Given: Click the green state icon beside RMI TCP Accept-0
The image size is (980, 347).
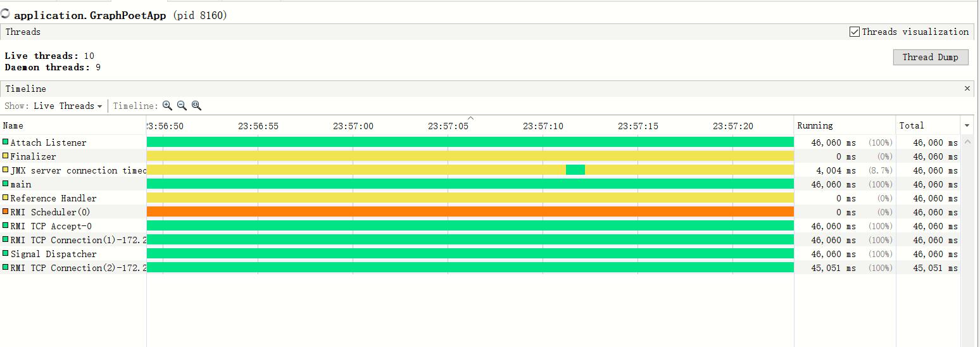Looking at the screenshot, I should (6, 226).
